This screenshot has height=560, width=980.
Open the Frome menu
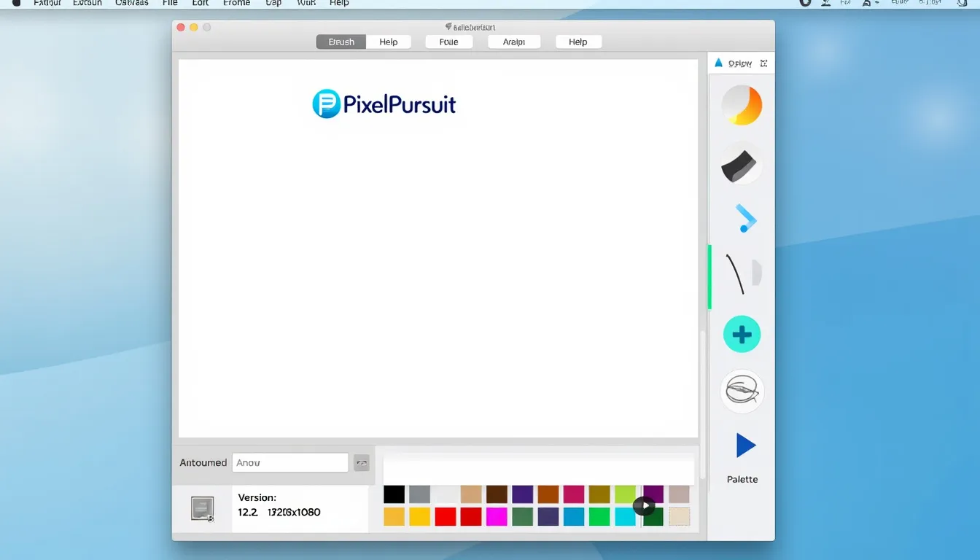(x=237, y=3)
